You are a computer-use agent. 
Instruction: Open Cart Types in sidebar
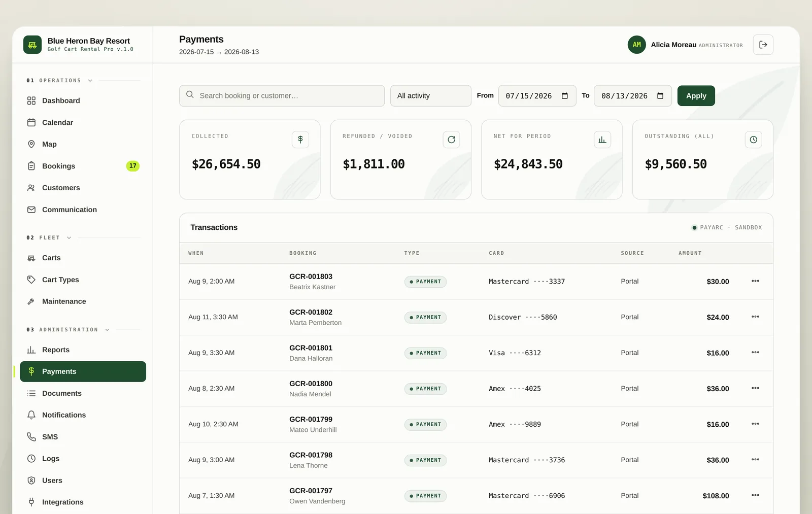click(83, 280)
